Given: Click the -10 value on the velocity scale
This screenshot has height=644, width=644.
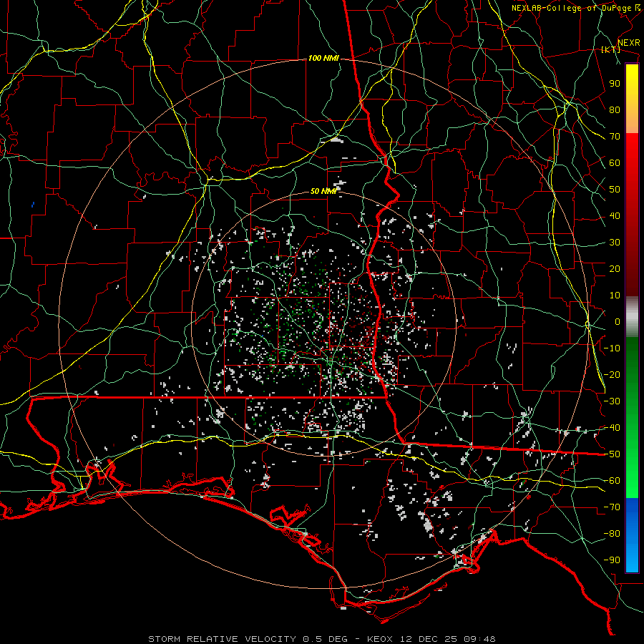Looking at the screenshot, I should (x=612, y=348).
